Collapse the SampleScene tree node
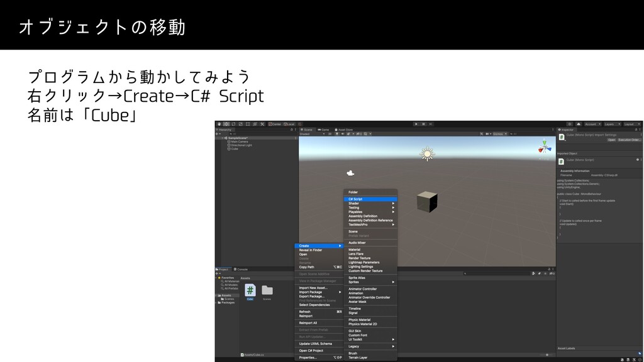Viewport: 644px width, 362px height. point(223,138)
